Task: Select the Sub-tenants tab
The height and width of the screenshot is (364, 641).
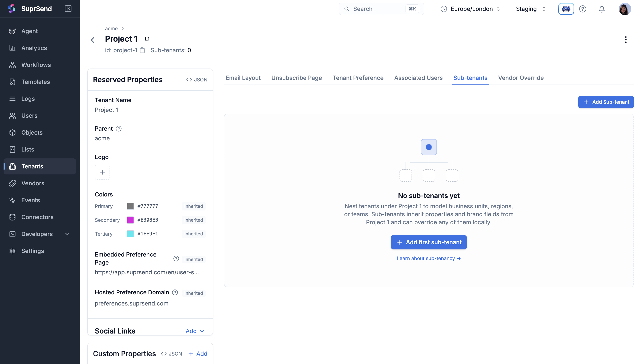Action: click(x=470, y=78)
